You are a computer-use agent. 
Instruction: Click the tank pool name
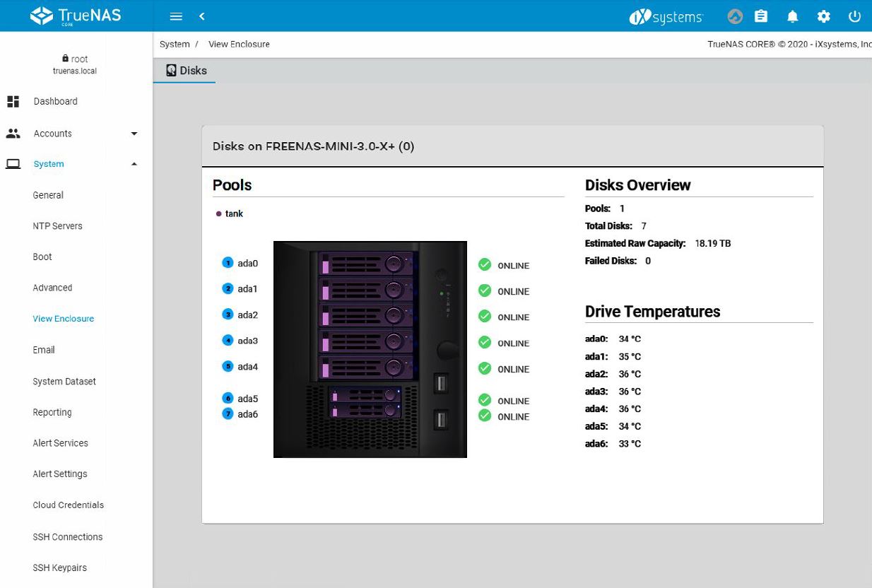[x=234, y=213]
